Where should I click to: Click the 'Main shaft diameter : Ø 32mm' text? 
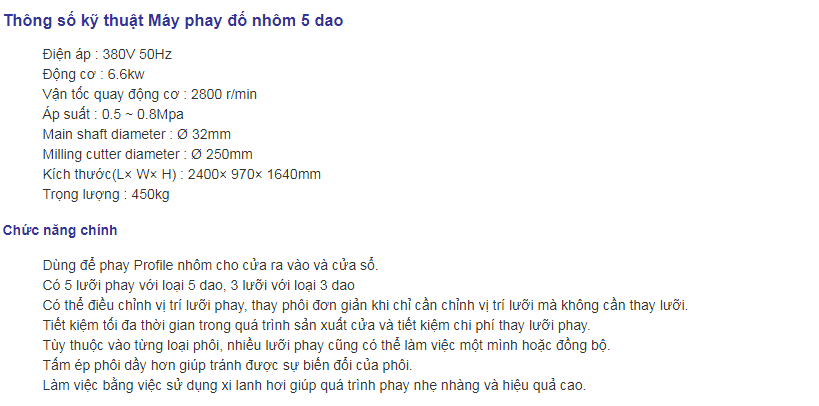(x=137, y=134)
